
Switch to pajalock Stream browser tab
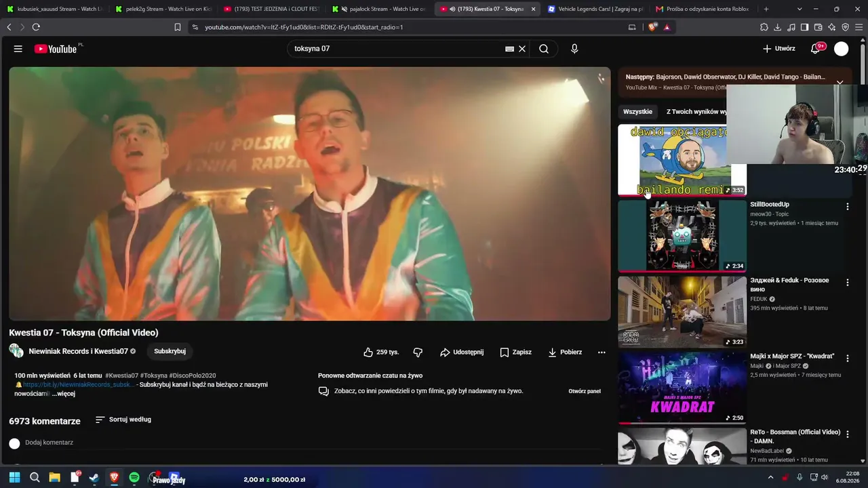[379, 9]
